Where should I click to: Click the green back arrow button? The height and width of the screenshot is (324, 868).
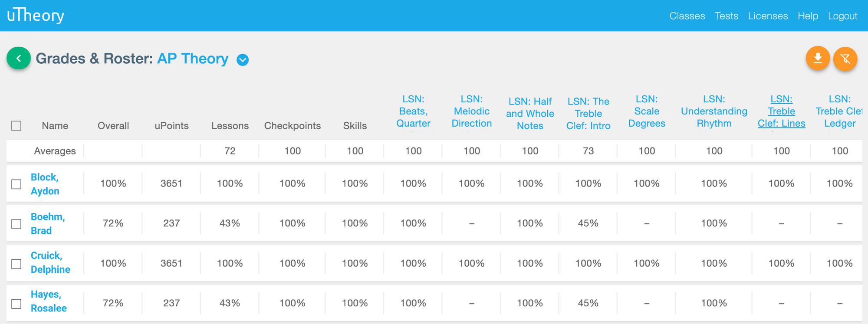point(18,58)
